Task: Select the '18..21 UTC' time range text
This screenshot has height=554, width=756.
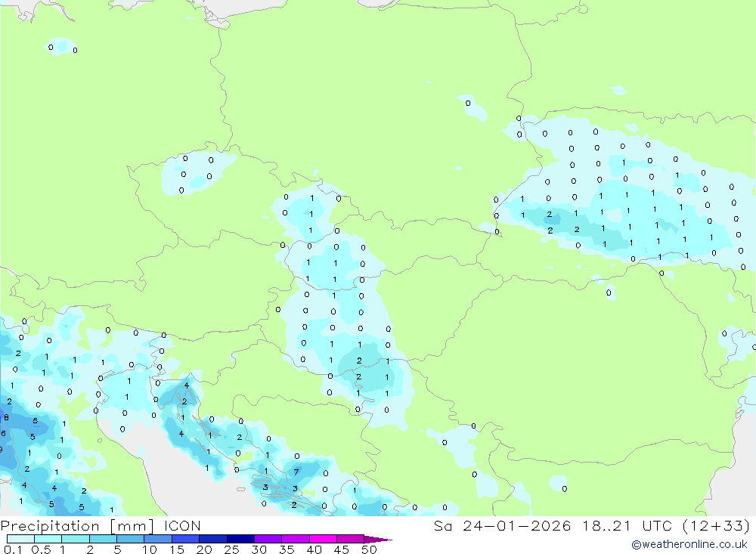Action: pyautogui.click(x=627, y=525)
